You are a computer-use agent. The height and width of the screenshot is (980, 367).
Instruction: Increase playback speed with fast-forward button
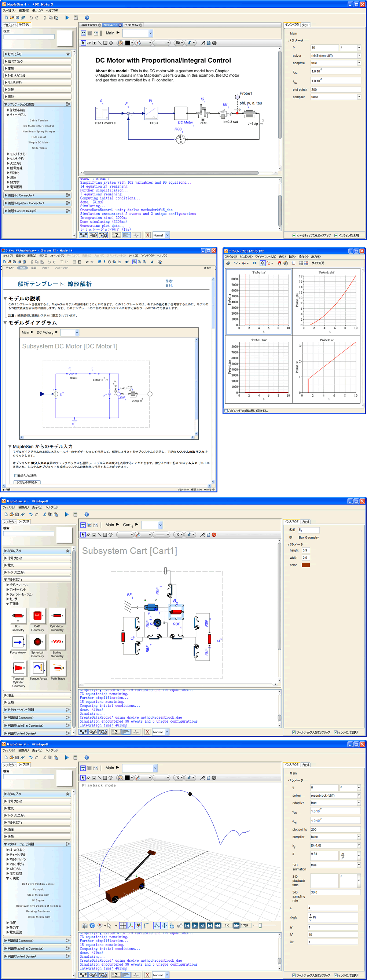236,926
